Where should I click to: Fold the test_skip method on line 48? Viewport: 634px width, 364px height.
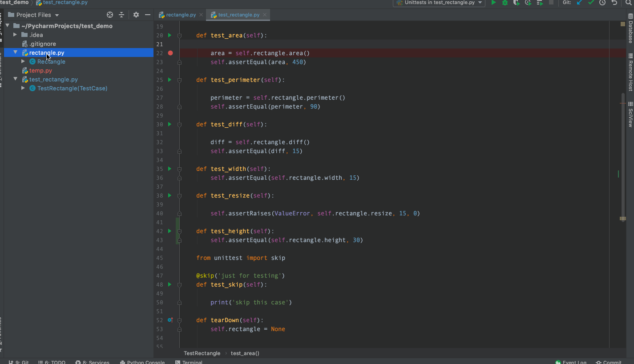click(179, 284)
